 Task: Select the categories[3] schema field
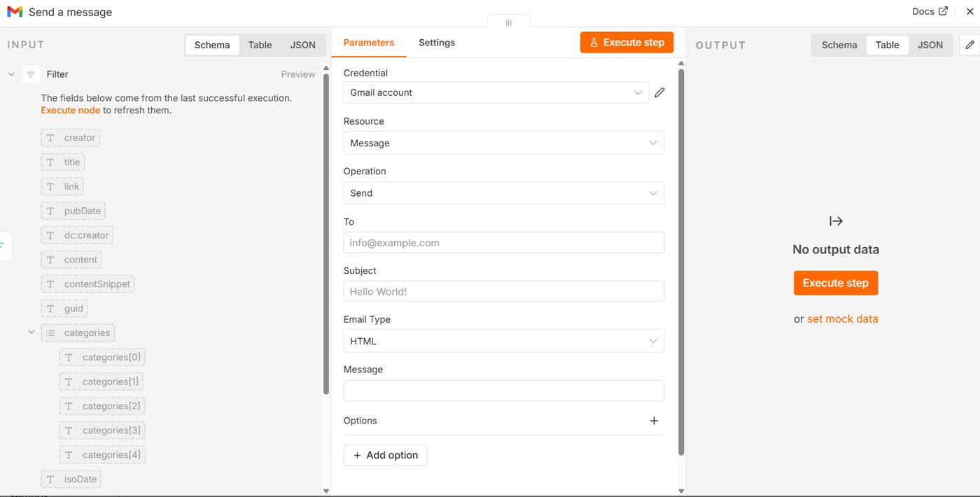[x=102, y=430]
